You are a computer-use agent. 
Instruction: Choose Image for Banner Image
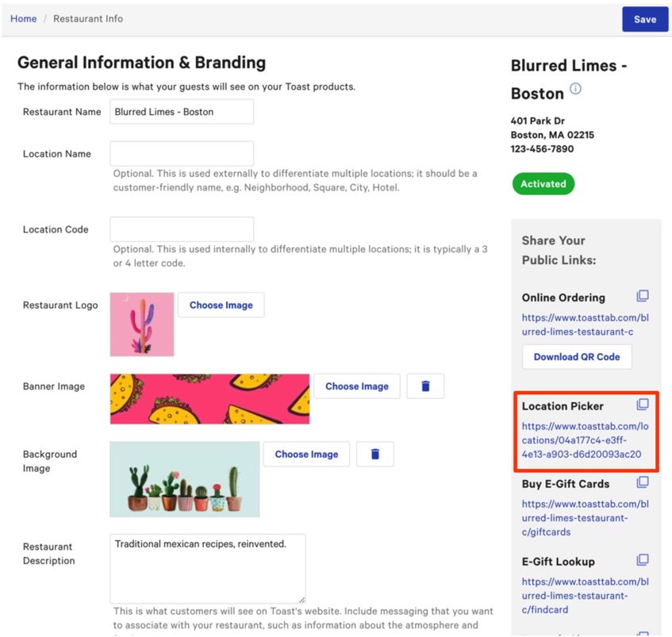pyautogui.click(x=357, y=386)
